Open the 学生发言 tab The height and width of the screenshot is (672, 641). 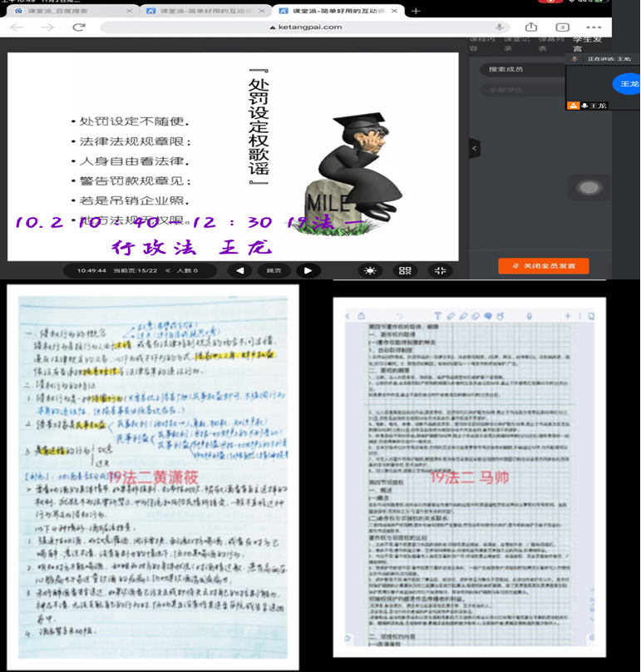[x=587, y=43]
